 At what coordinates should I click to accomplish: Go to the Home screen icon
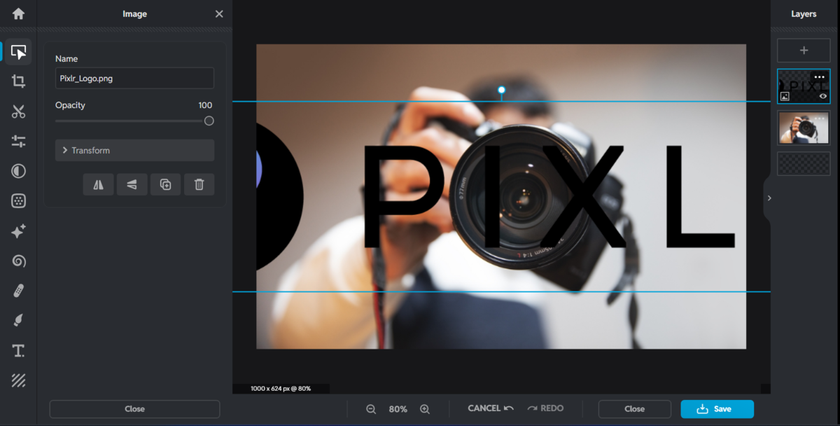18,13
